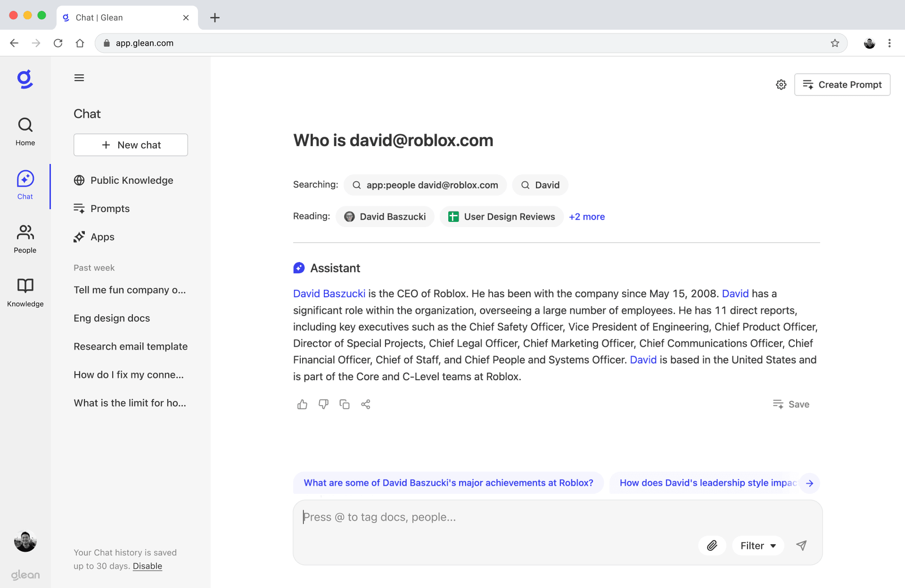
Task: Open 'Eng design docs' chat
Action: pyautogui.click(x=112, y=318)
